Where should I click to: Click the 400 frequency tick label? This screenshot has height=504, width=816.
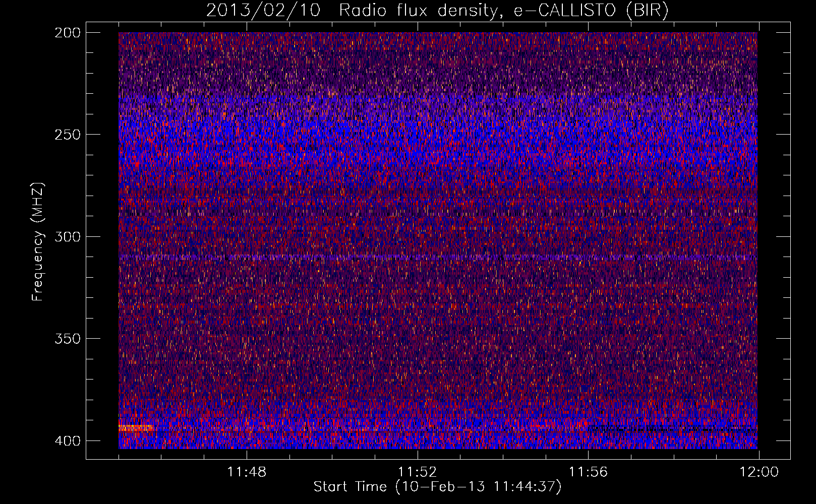click(x=68, y=441)
